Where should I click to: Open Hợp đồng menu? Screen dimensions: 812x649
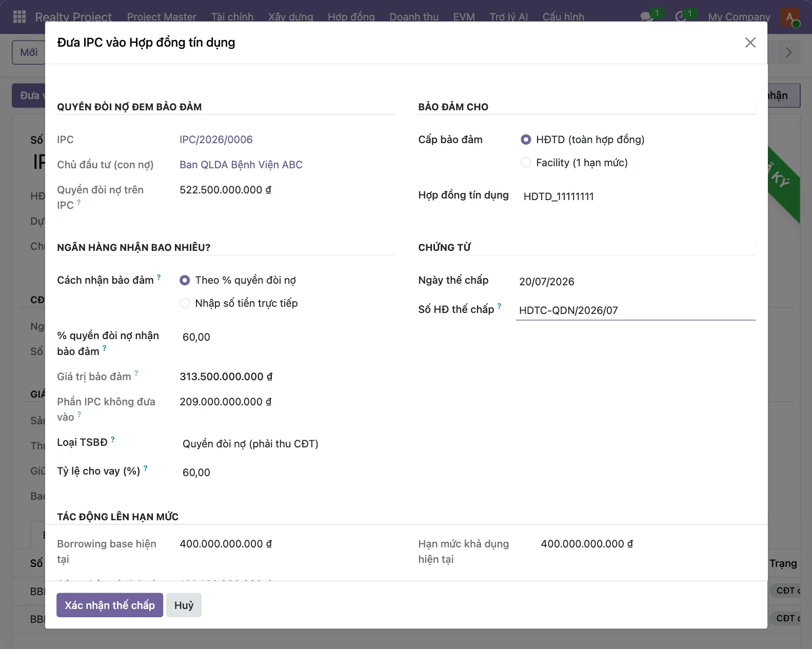[x=351, y=17]
